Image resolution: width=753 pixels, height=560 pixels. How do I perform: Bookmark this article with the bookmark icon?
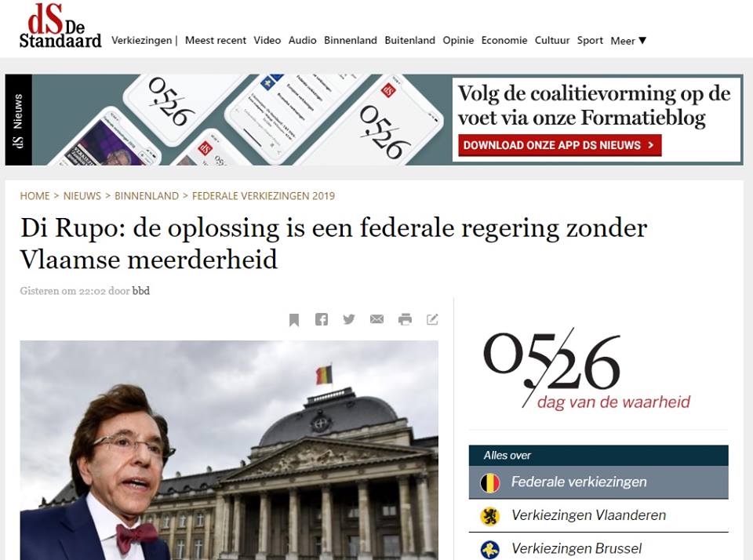click(294, 320)
